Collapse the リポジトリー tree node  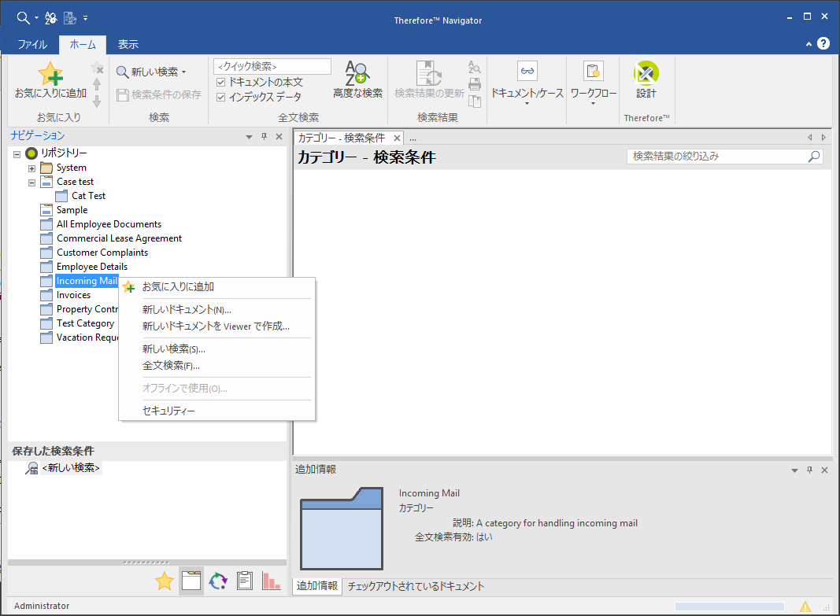[x=17, y=154]
